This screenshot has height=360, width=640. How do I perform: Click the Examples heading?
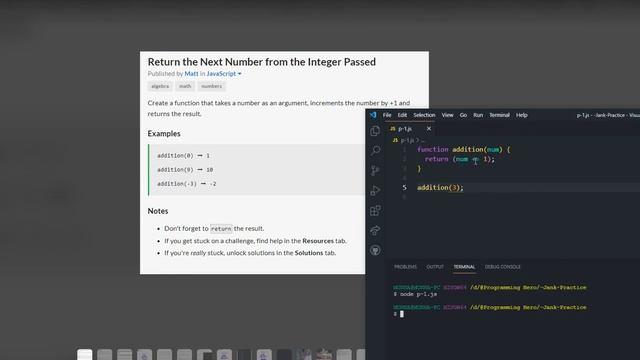164,133
